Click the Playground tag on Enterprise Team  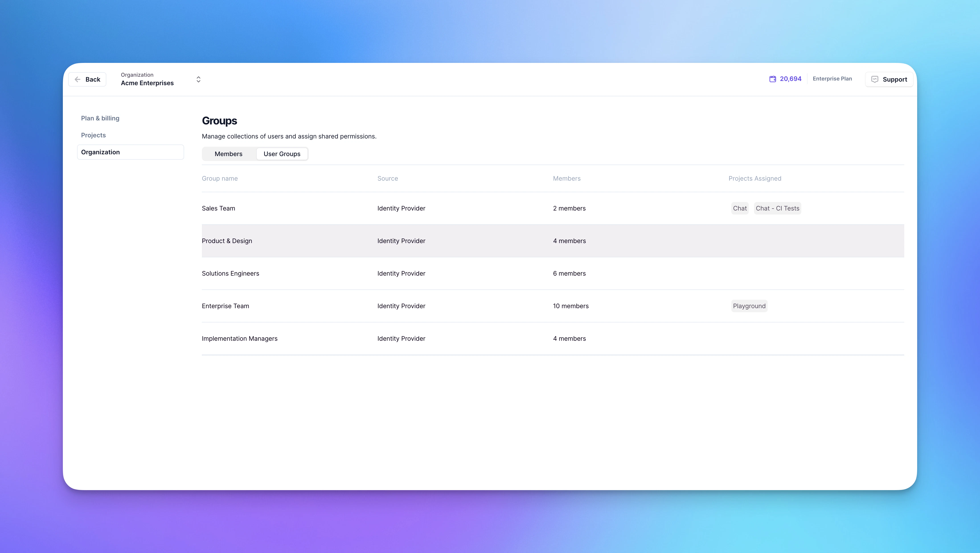pyautogui.click(x=749, y=306)
